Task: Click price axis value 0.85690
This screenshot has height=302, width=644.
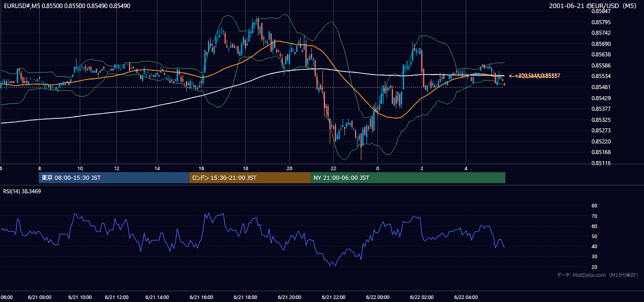Action: click(x=601, y=44)
